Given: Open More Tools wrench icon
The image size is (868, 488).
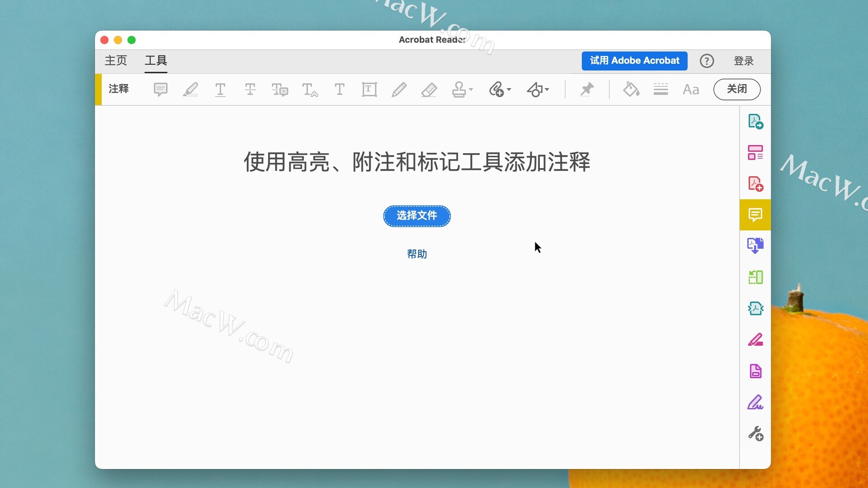Looking at the screenshot, I should [x=755, y=434].
